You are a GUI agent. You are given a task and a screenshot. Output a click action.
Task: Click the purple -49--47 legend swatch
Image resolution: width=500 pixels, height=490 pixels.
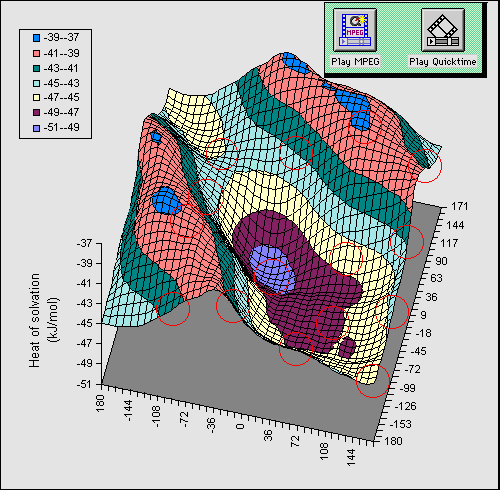tap(36, 112)
